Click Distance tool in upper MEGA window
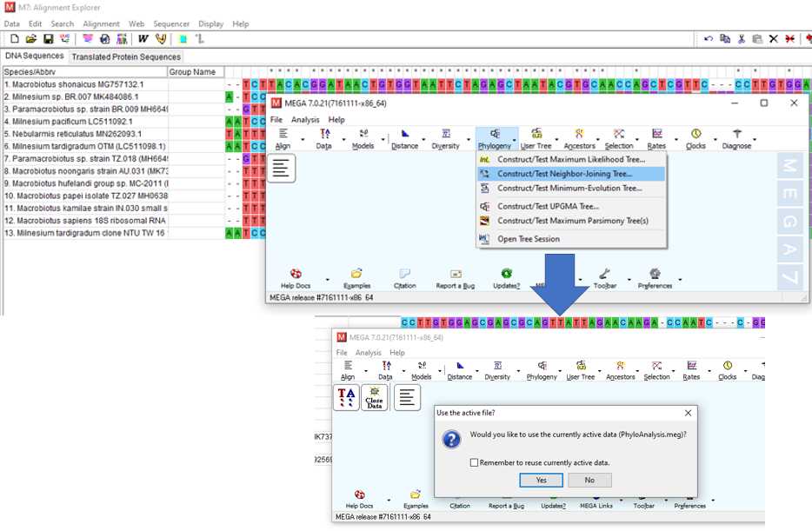812x531 pixels. click(x=404, y=139)
